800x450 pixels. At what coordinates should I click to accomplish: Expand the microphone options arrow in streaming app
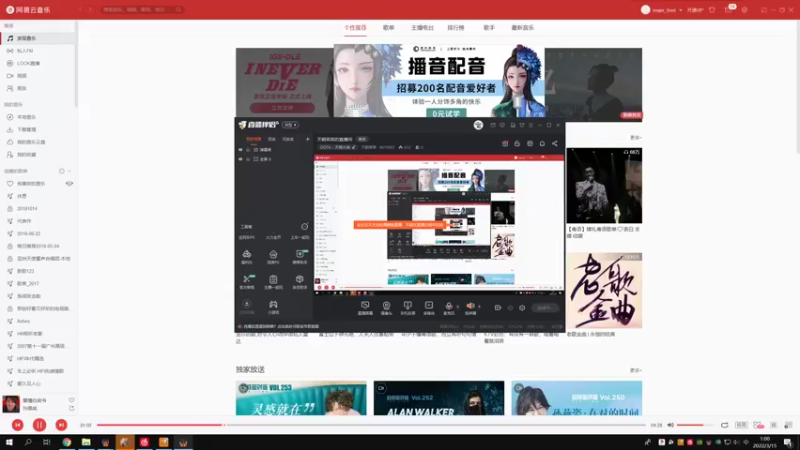[x=457, y=307]
